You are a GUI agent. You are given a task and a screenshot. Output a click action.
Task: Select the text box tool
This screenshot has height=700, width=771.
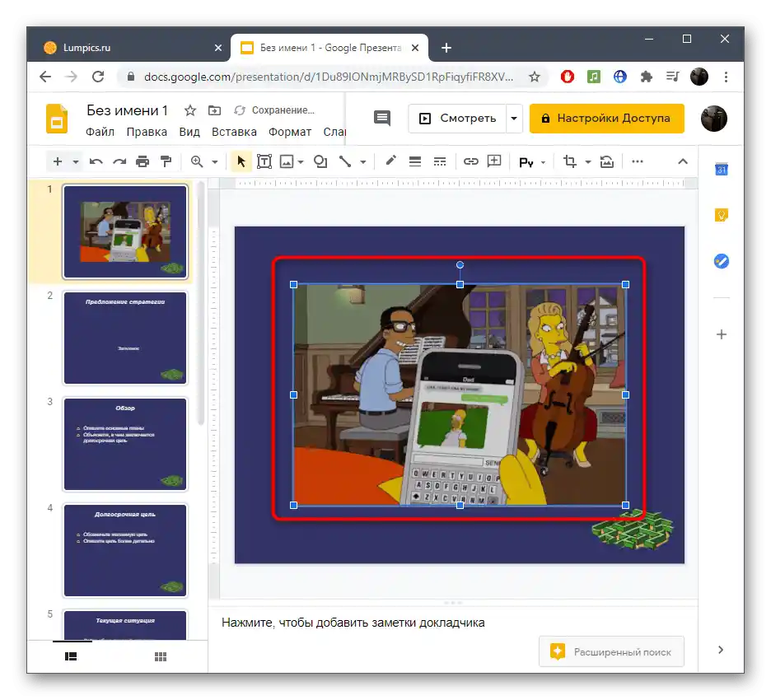264,162
